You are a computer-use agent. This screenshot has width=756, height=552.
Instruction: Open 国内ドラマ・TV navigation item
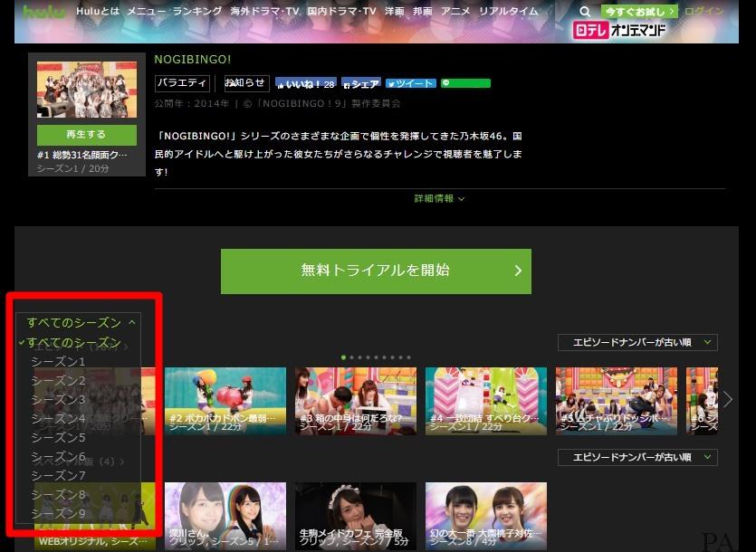pyautogui.click(x=341, y=11)
